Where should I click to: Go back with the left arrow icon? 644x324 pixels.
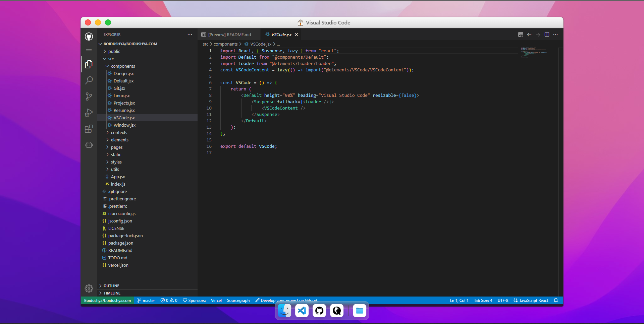pyautogui.click(x=529, y=35)
